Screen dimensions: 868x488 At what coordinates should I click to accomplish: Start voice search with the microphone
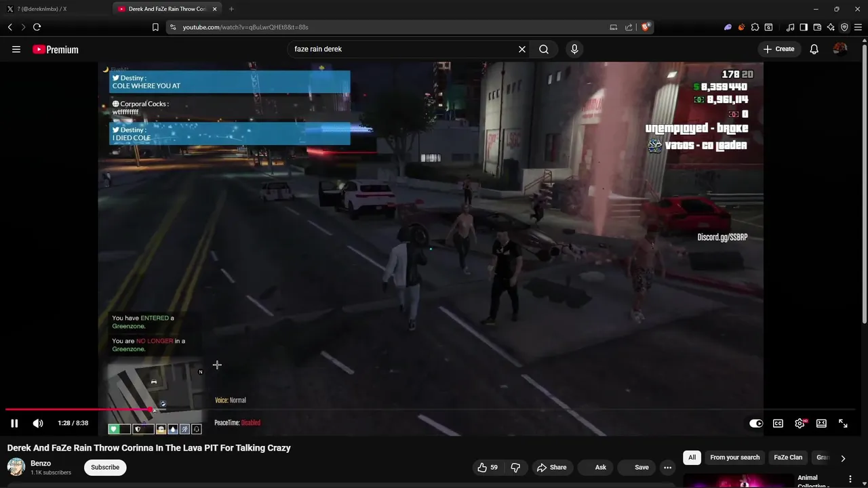[x=574, y=49]
